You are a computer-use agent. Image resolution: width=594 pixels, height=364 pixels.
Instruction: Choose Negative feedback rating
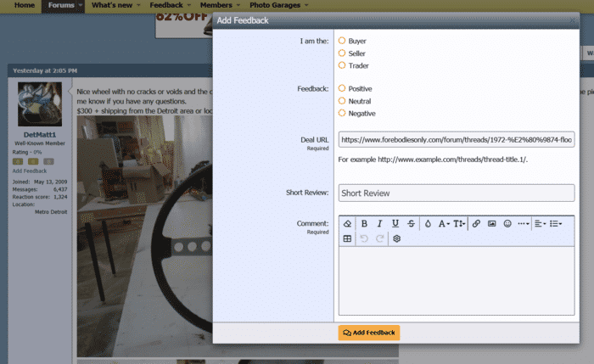[342, 113]
